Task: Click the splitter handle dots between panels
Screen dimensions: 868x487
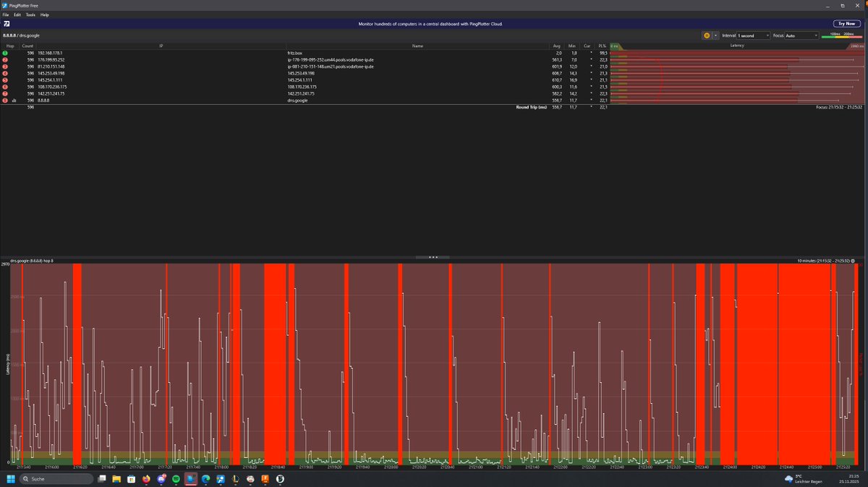Action: pyautogui.click(x=434, y=257)
